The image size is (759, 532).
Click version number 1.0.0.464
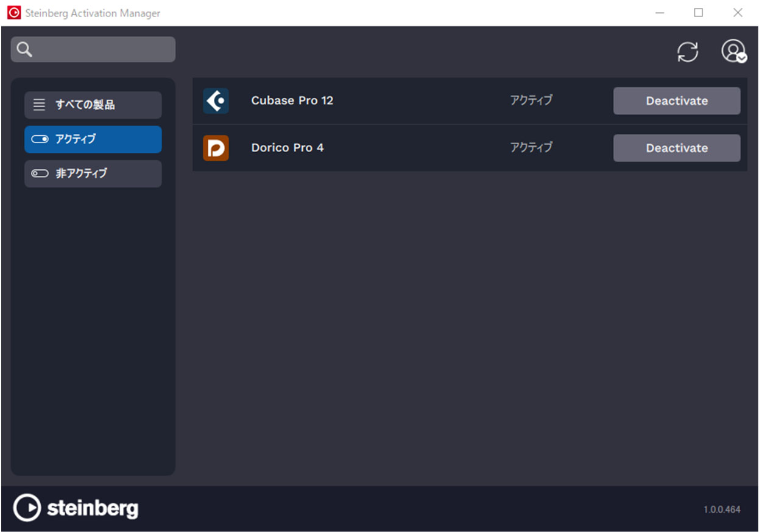coord(722,509)
